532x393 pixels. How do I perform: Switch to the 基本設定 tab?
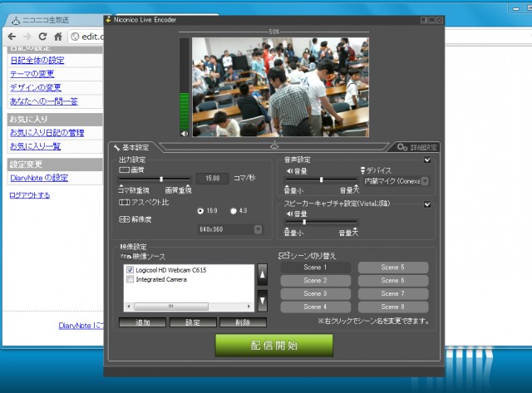pyautogui.click(x=131, y=148)
